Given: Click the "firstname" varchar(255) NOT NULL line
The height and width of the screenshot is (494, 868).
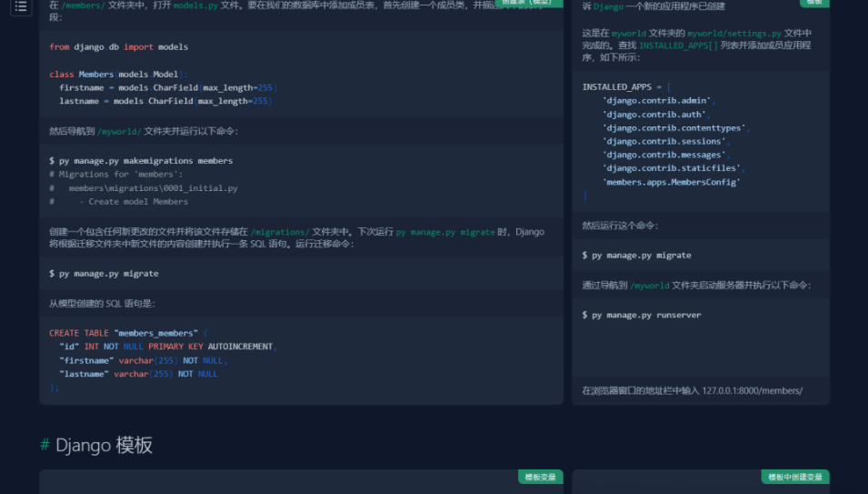Looking at the screenshot, I should pyautogui.click(x=144, y=360).
